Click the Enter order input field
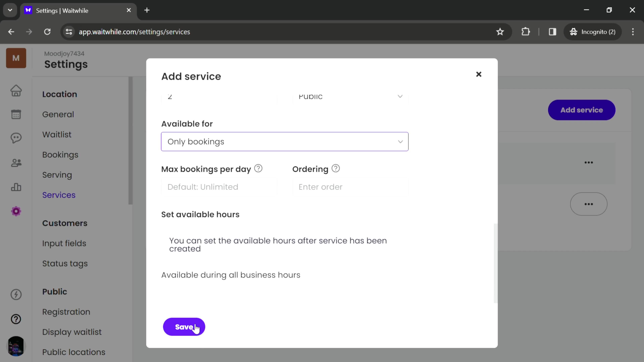The height and width of the screenshot is (362, 644). (350, 187)
